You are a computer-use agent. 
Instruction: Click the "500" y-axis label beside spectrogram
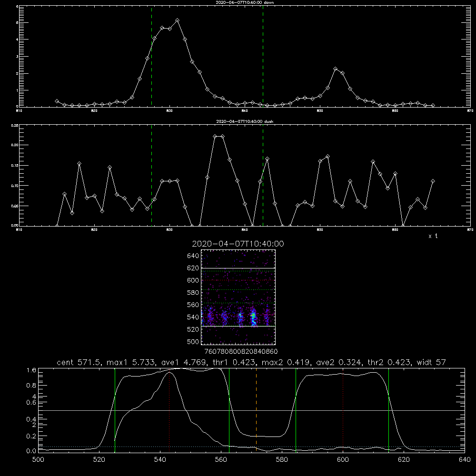193,341
